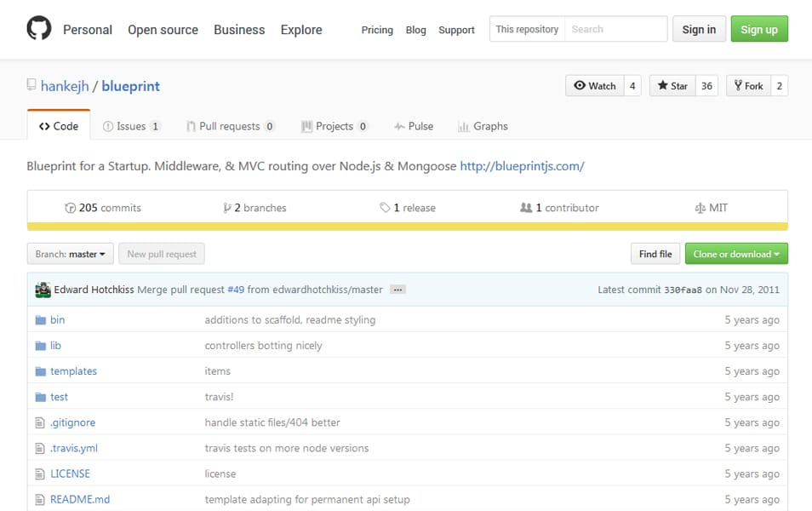Viewport: 812px width, 511px height.
Task: Open commit 'controllers botting nicely'
Action: 264,346
